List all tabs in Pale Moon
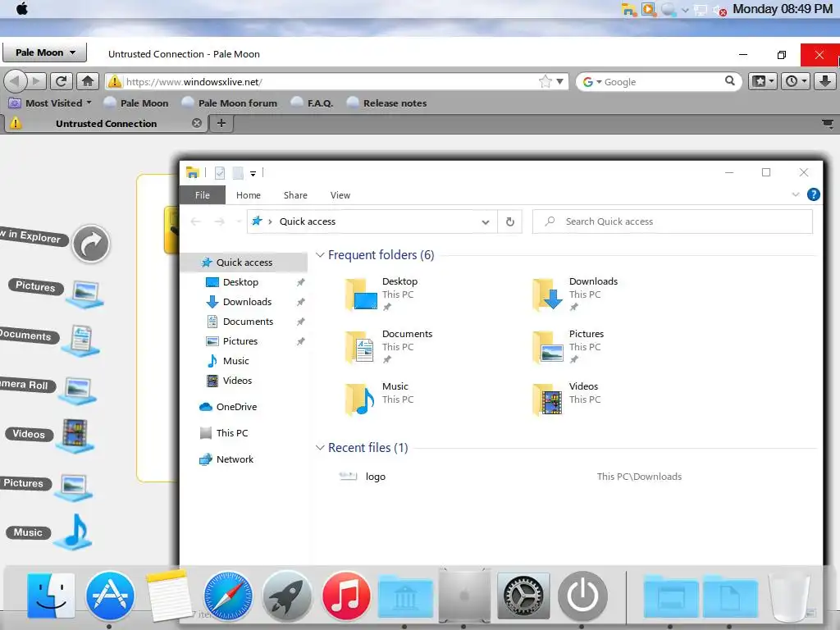The width and height of the screenshot is (840, 630). click(828, 124)
